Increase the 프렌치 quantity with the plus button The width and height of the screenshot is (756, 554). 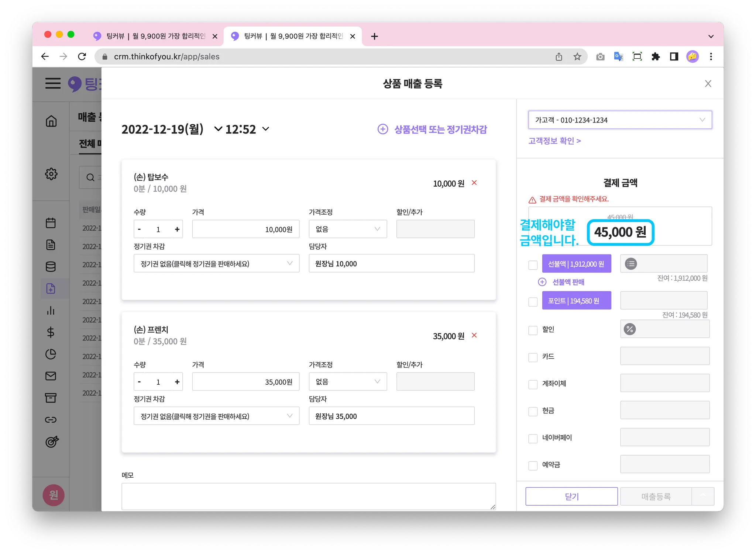point(177,382)
